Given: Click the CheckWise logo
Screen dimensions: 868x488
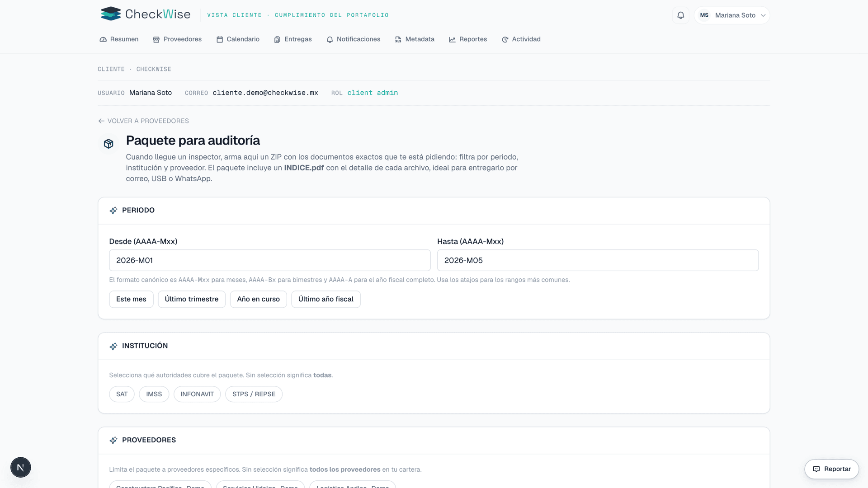Looking at the screenshot, I should (145, 14).
